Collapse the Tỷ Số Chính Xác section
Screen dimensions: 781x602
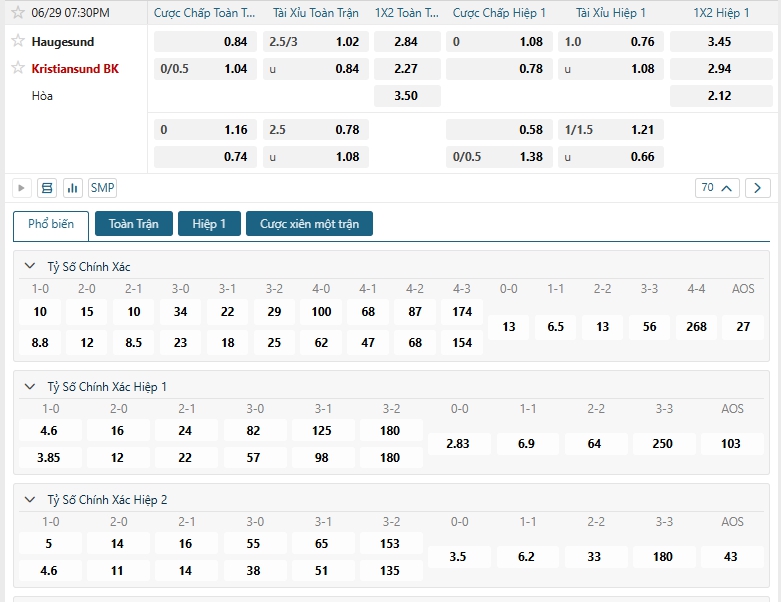pos(31,267)
